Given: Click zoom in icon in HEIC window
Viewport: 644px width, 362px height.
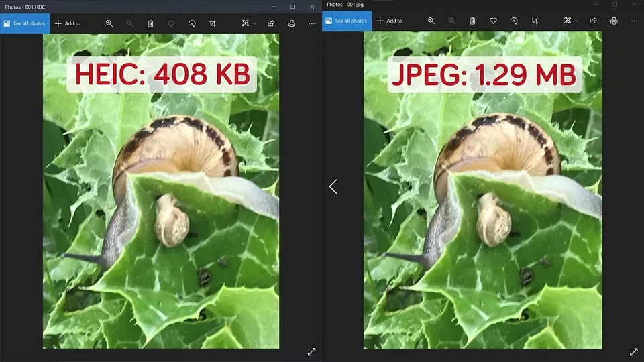Looking at the screenshot, I should [109, 23].
